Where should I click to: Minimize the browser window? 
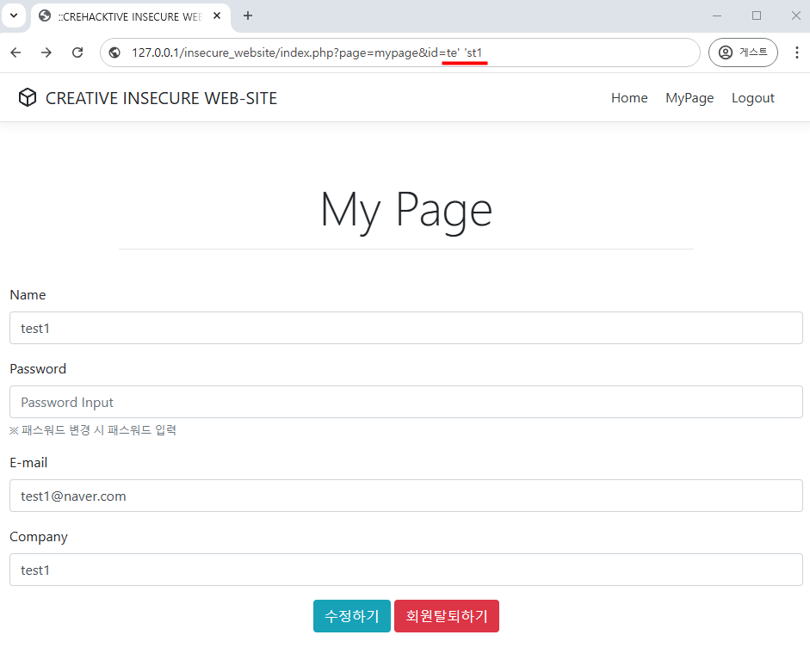click(x=716, y=16)
